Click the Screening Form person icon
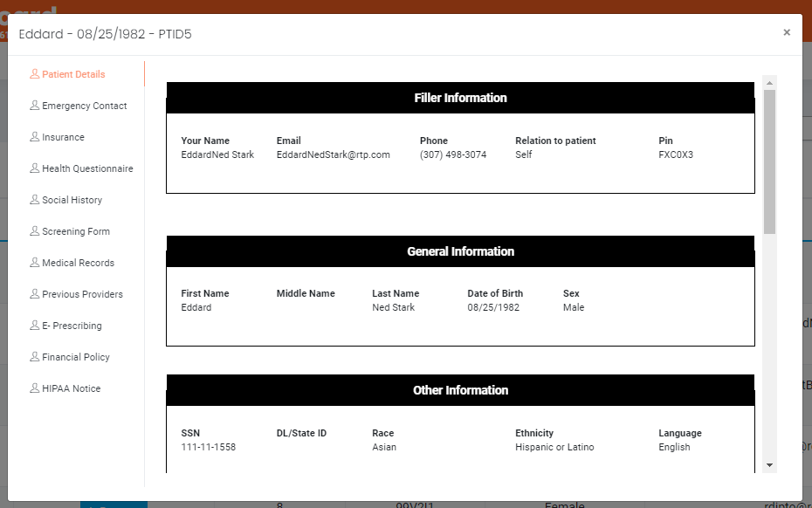 tap(35, 231)
